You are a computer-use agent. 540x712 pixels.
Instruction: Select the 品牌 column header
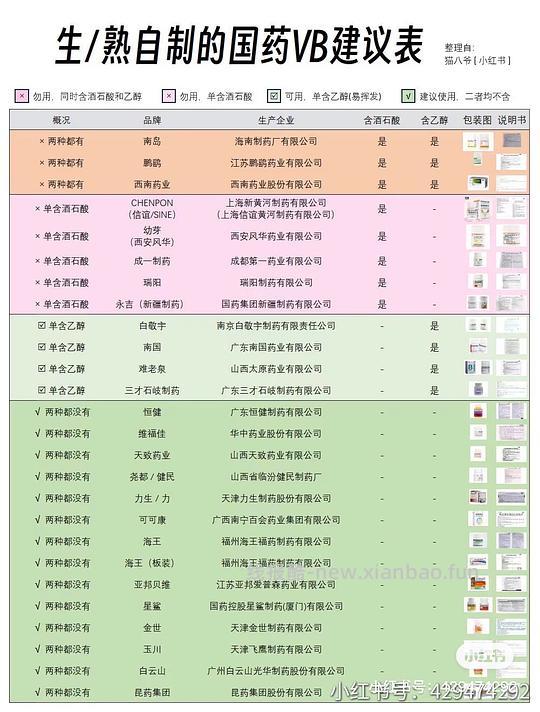(152, 120)
